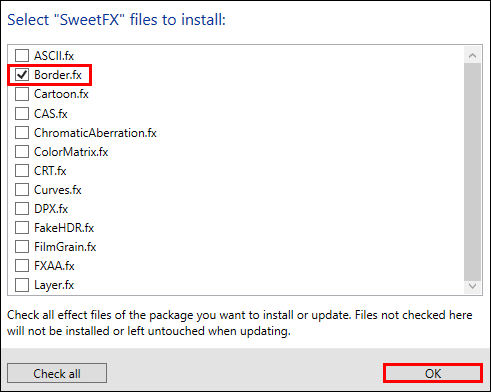
Task: Click the vertical scrollbar thumb
Action: point(472,171)
